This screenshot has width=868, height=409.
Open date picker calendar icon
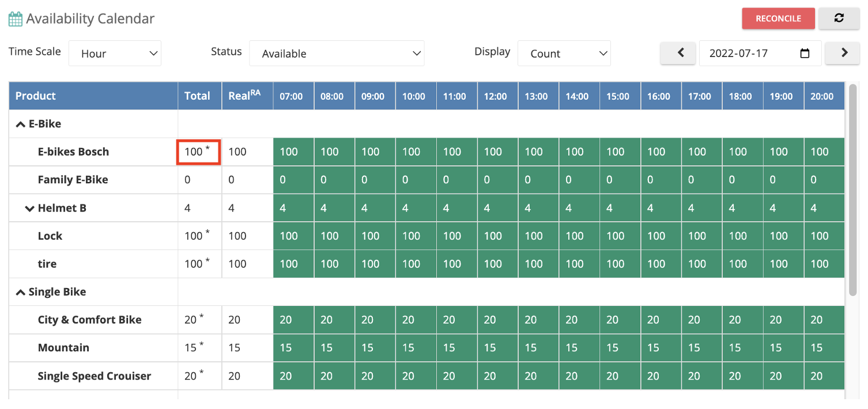(805, 54)
